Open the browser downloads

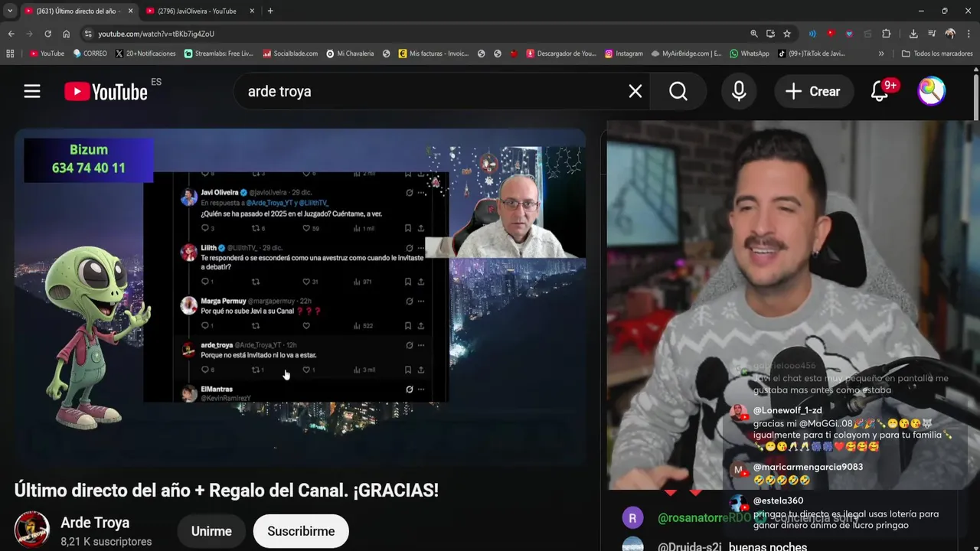[913, 34]
